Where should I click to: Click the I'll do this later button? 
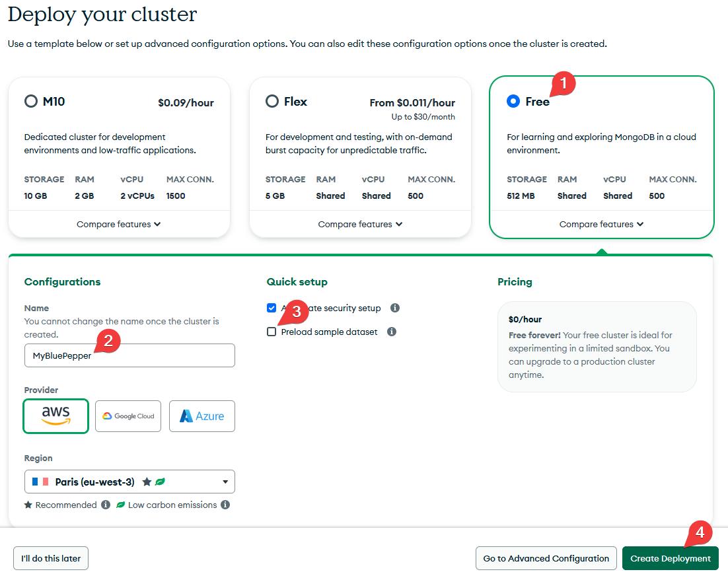click(x=51, y=558)
